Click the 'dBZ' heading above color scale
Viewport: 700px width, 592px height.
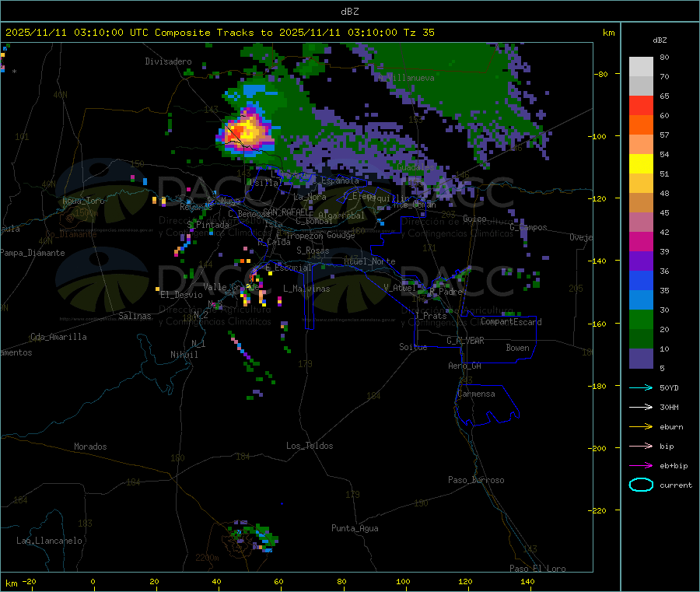(660, 40)
